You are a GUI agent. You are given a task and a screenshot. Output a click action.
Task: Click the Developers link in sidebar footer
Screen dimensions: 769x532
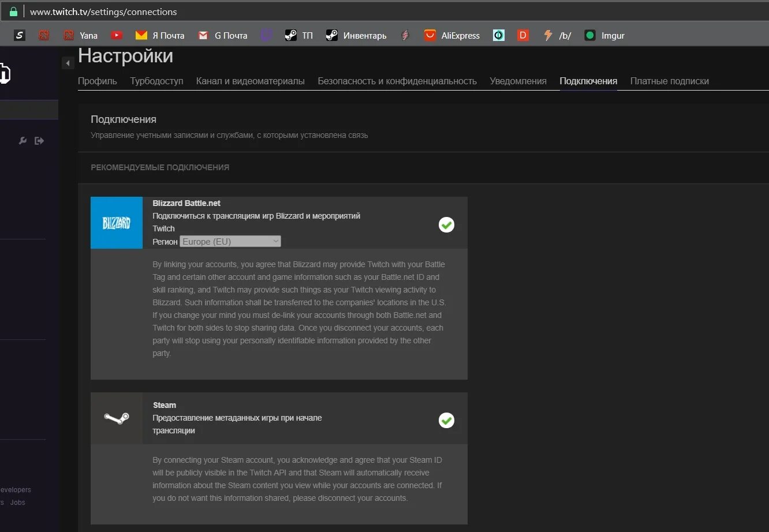[x=15, y=490]
